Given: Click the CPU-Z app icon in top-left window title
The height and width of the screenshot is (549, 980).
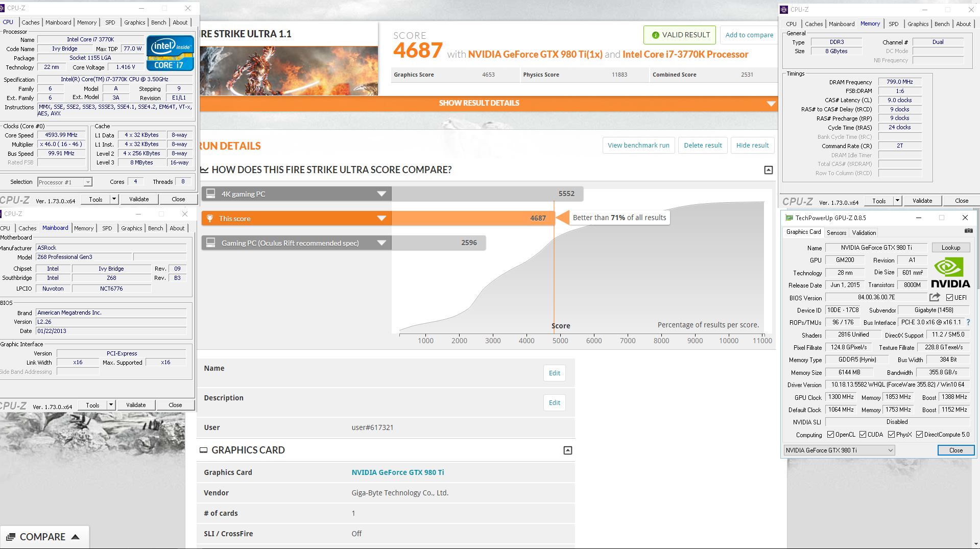Looking at the screenshot, I should tap(3, 8).
